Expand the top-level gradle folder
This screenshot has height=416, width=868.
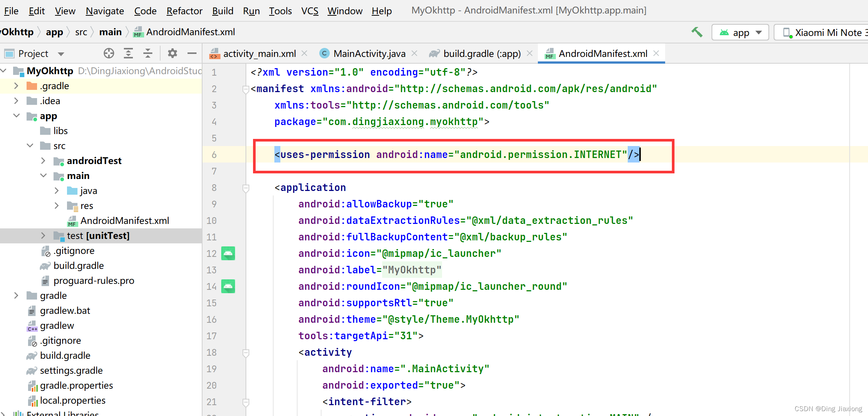tap(16, 295)
